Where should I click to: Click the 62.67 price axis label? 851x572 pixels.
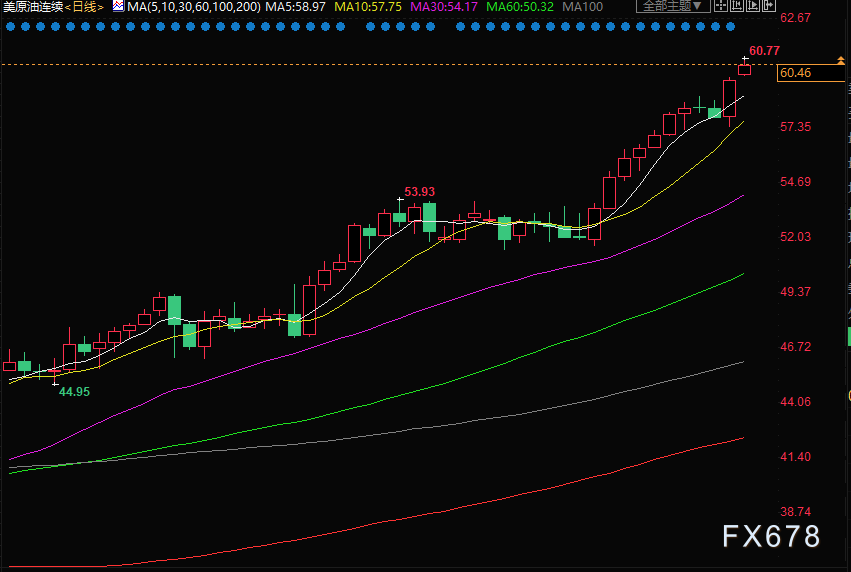tap(795, 17)
